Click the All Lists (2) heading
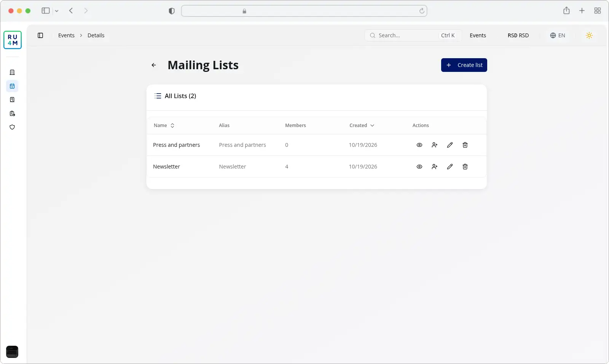609x364 pixels. coord(180,96)
